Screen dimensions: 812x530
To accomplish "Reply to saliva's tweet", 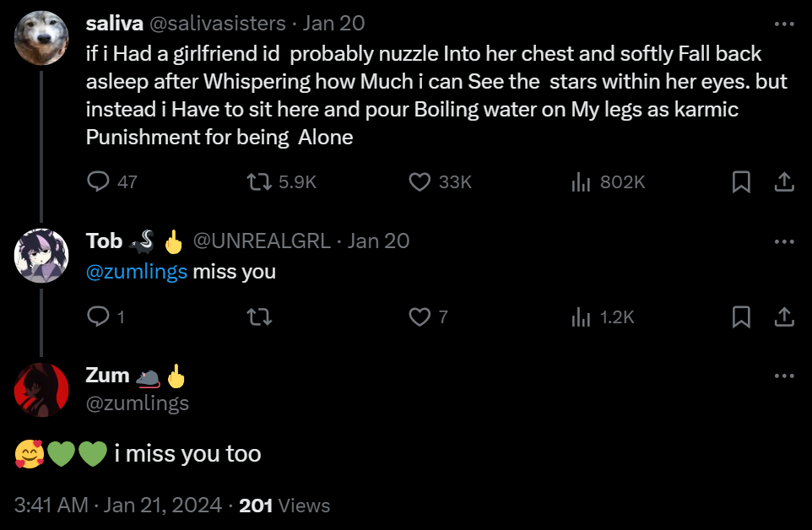I will click(x=100, y=181).
